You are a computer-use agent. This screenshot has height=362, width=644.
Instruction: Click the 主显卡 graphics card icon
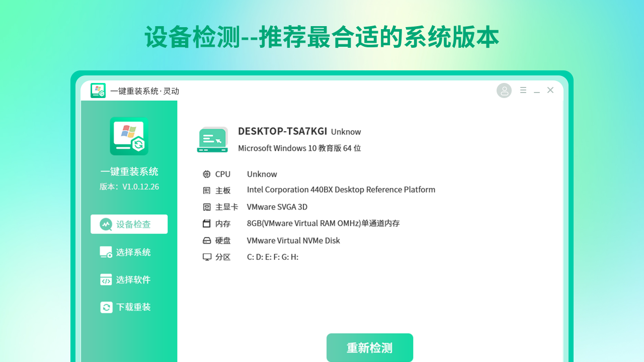click(207, 207)
